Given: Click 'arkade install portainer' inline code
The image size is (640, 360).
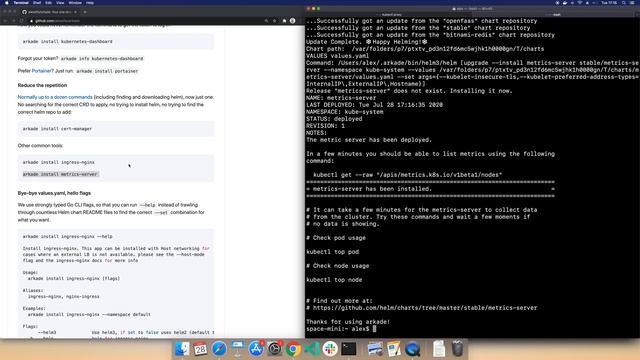Looking at the screenshot, I should [x=107, y=71].
